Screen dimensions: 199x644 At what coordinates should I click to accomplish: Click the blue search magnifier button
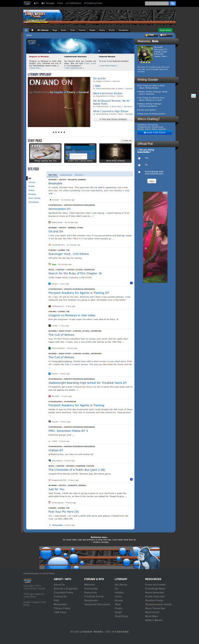[x=173, y=3]
